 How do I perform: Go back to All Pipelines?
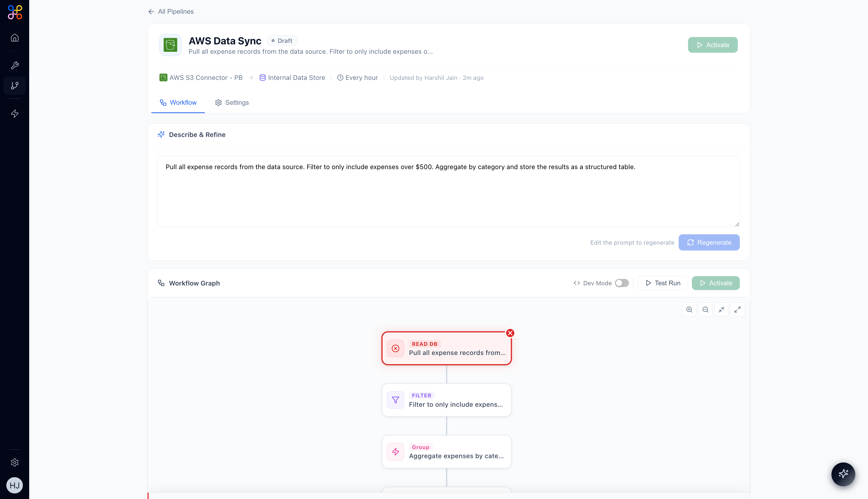171,11
